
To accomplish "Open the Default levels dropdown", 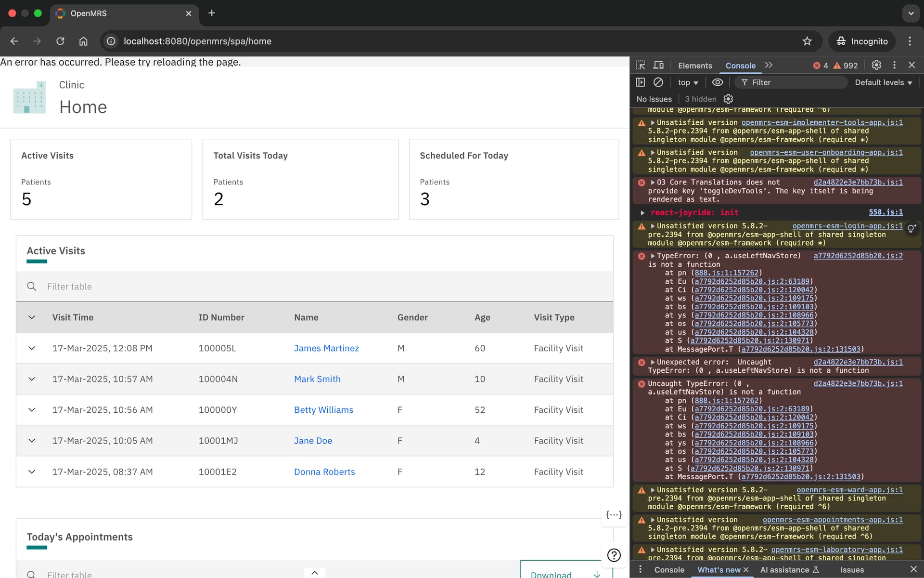I will click(x=884, y=82).
